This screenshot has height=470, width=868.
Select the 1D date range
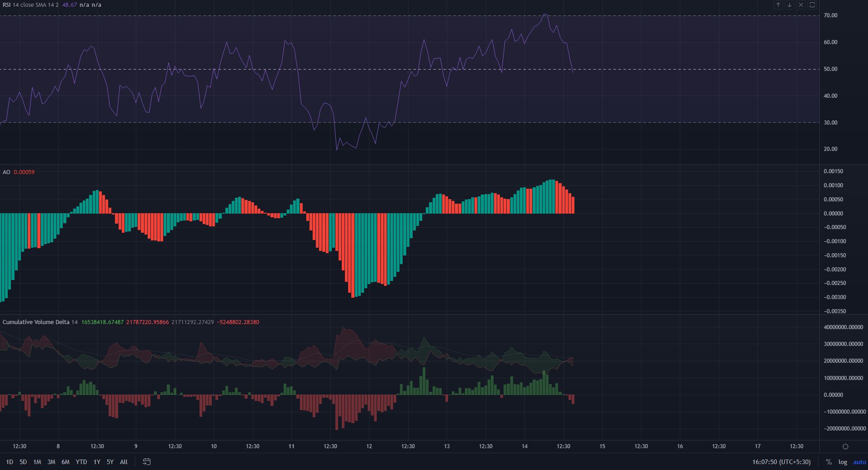click(x=10, y=462)
